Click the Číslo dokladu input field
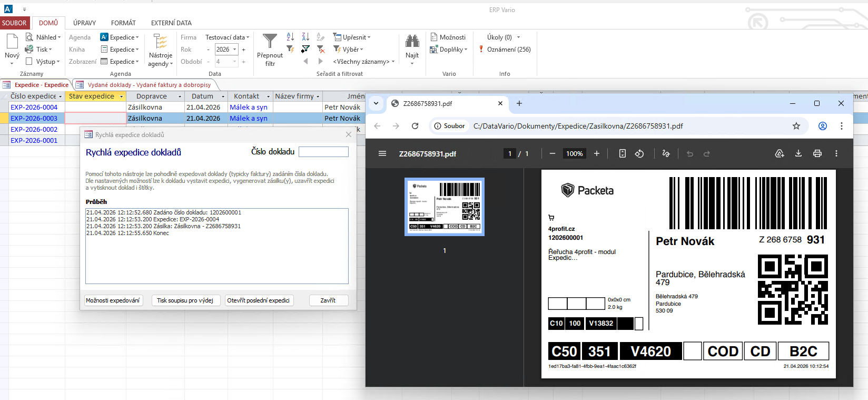868x400 pixels. (323, 152)
